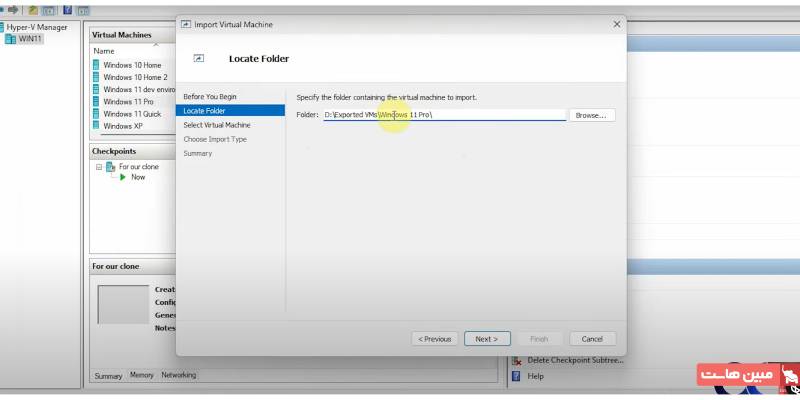Open the Memory tab in details pane
800x400 pixels.
[x=141, y=375]
